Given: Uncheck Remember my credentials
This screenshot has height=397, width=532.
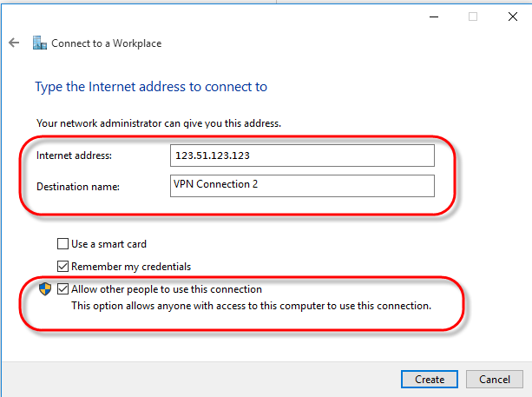Looking at the screenshot, I should pyautogui.click(x=62, y=266).
